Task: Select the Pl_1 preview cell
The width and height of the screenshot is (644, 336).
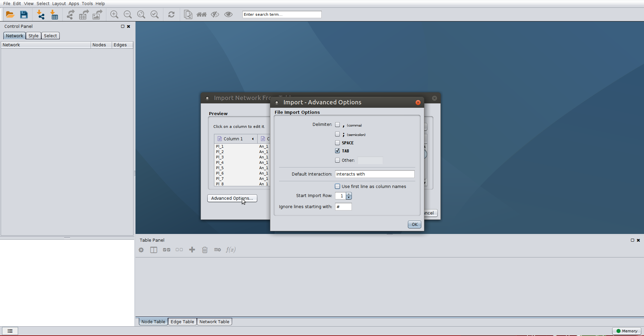Action: [x=236, y=147]
